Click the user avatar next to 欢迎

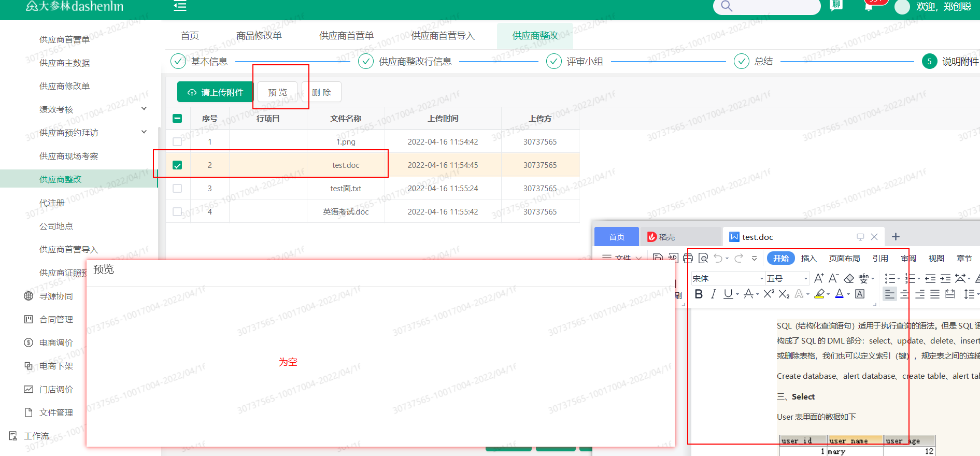[902, 7]
